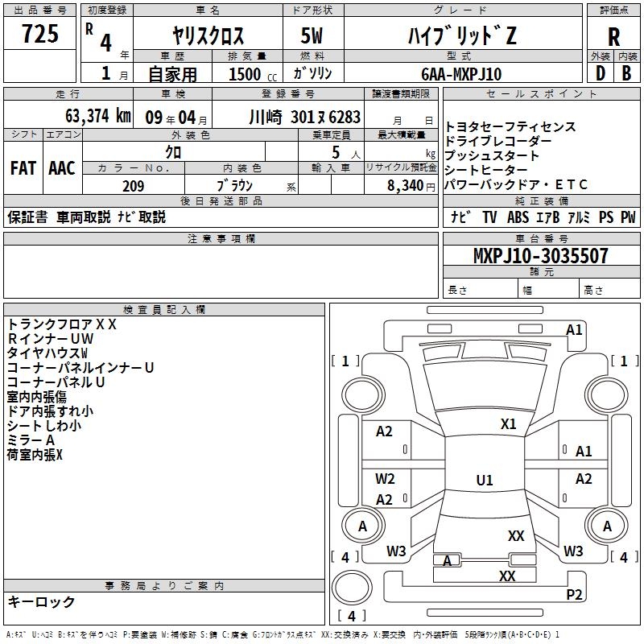Click sales point プッシュスタート
644x644 pixels.
coord(492,155)
